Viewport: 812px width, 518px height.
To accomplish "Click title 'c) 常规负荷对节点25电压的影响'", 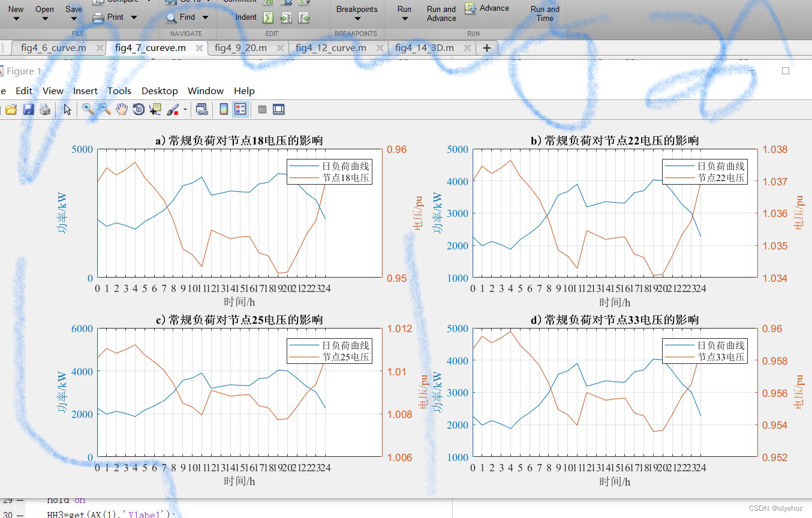I will (239, 320).
